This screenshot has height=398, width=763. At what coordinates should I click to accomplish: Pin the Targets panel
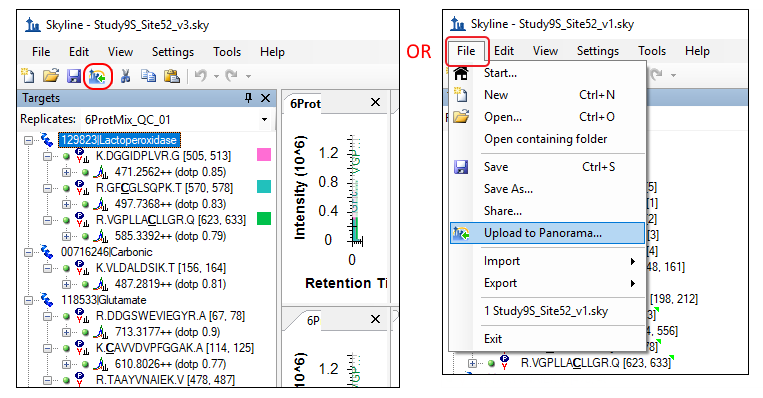[248, 98]
